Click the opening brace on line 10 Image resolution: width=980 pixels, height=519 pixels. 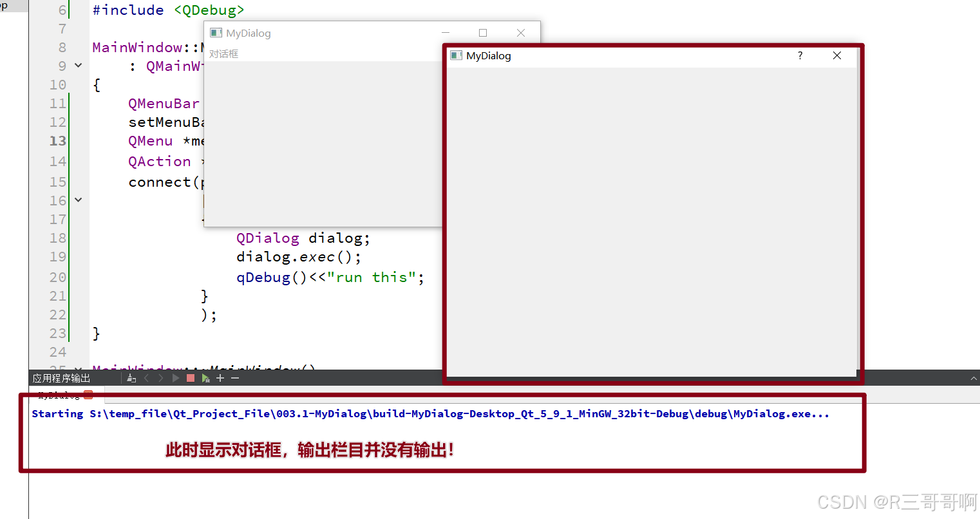(x=97, y=85)
